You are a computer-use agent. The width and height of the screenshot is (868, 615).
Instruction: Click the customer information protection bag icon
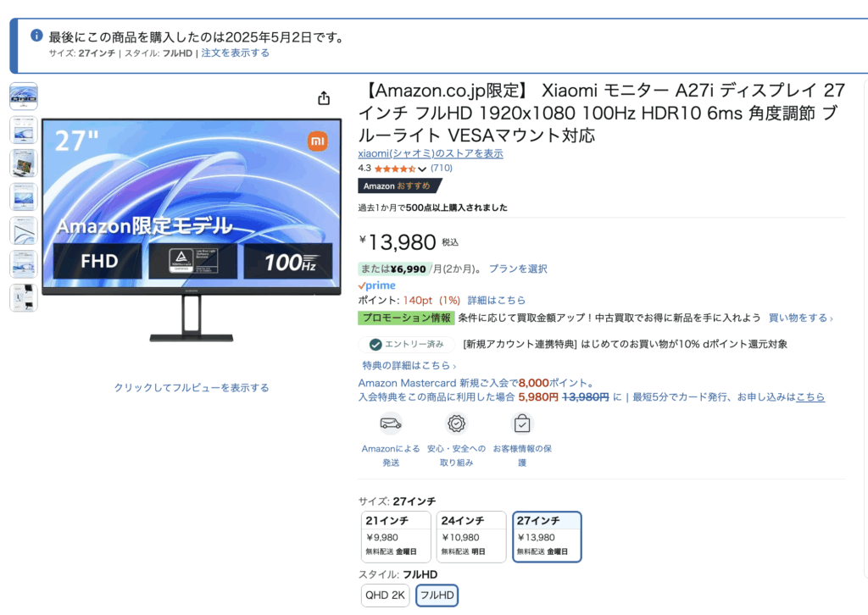tap(522, 424)
